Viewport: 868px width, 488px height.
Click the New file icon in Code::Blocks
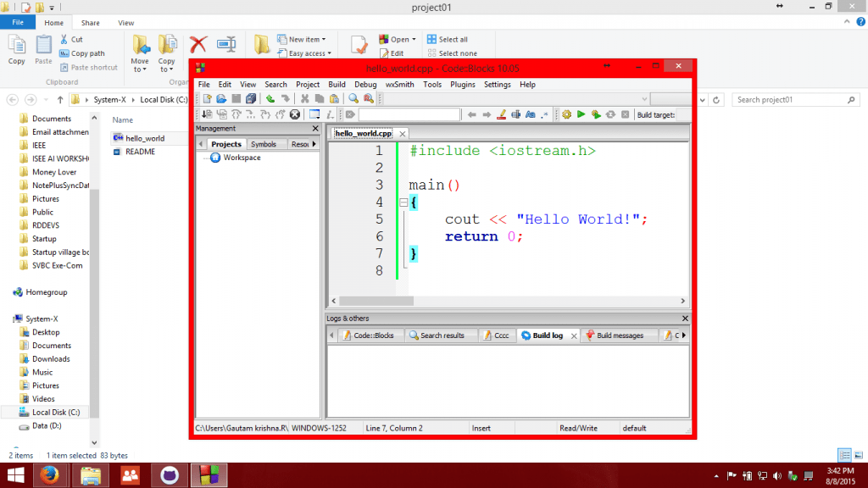pos(207,99)
